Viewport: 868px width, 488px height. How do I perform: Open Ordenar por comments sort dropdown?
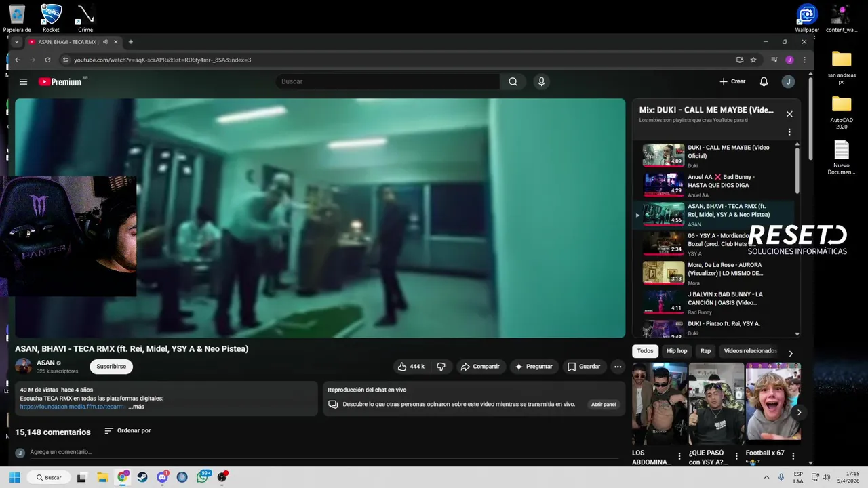[x=127, y=431]
